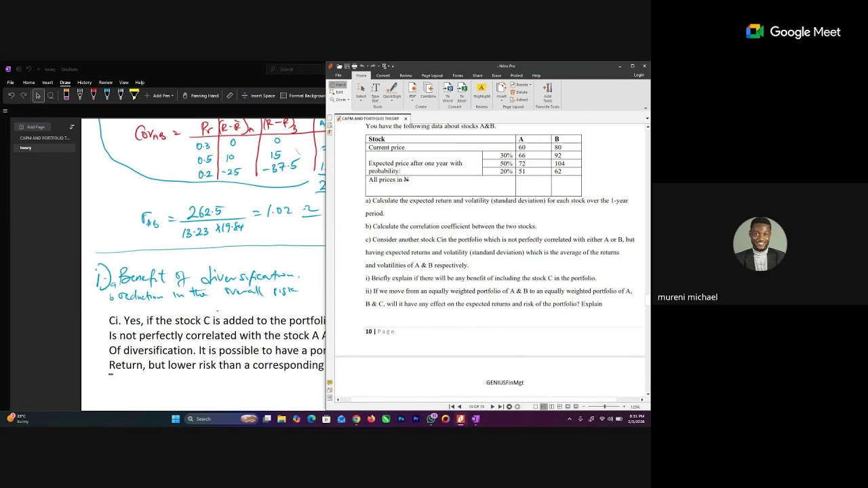Toggle the OneNote navigation hamburger
The image size is (868, 488).
[x=5, y=110]
